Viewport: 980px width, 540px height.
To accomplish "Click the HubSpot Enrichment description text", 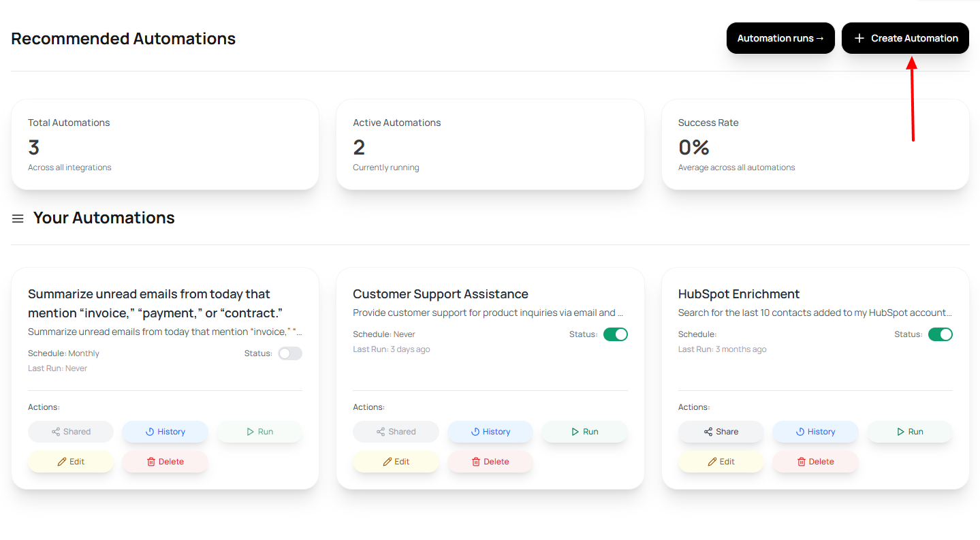I will [x=815, y=313].
